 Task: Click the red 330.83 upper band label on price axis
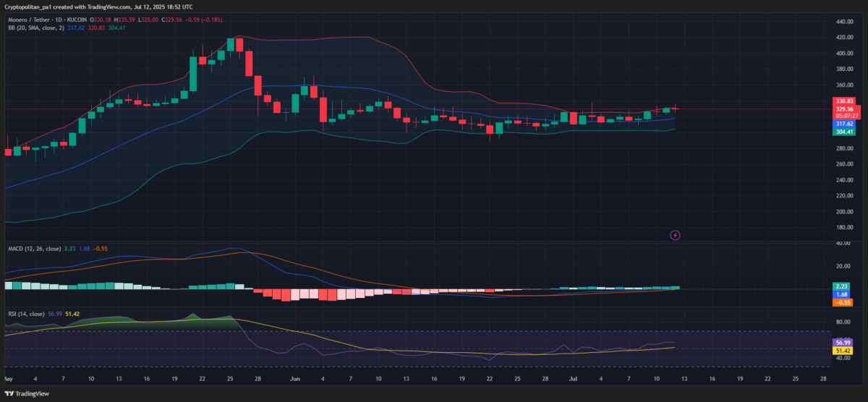pyautogui.click(x=845, y=101)
